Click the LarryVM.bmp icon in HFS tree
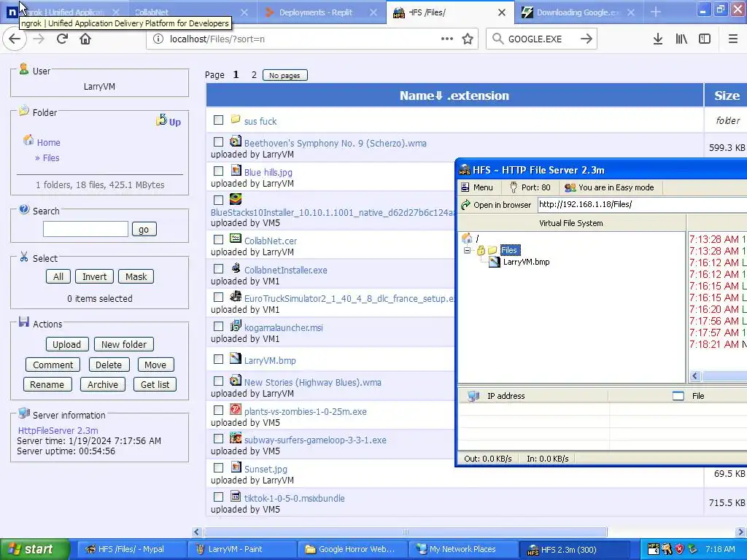 click(495, 262)
